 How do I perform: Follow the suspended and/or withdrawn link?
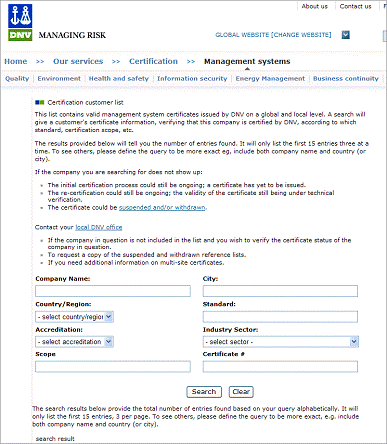[162, 207]
